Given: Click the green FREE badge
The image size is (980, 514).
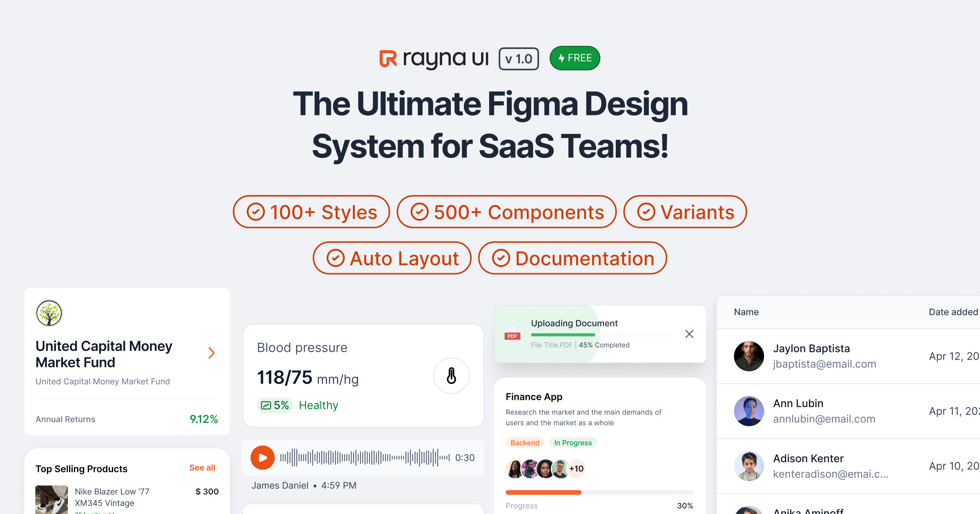Looking at the screenshot, I should [575, 58].
